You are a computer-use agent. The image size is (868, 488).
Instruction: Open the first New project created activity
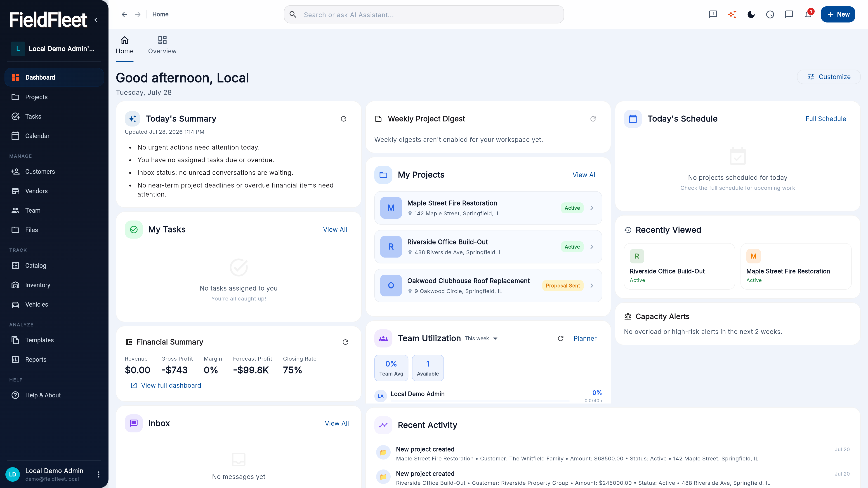click(613, 454)
